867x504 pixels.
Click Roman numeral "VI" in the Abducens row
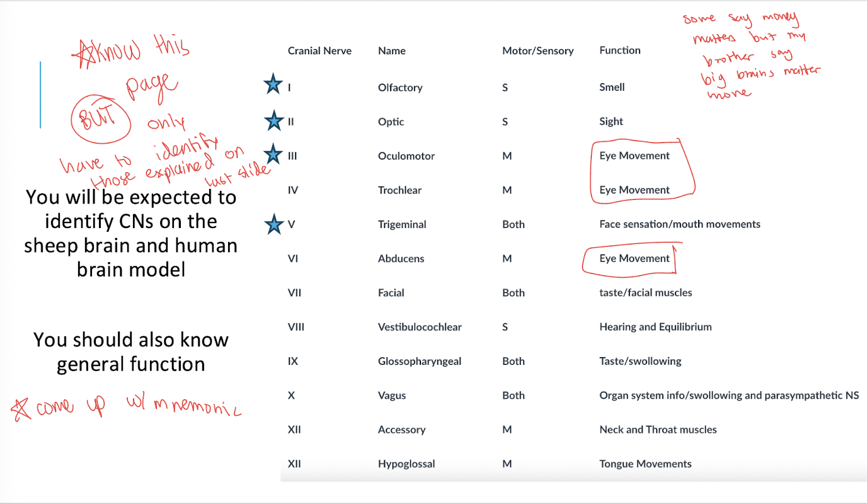coord(293,258)
